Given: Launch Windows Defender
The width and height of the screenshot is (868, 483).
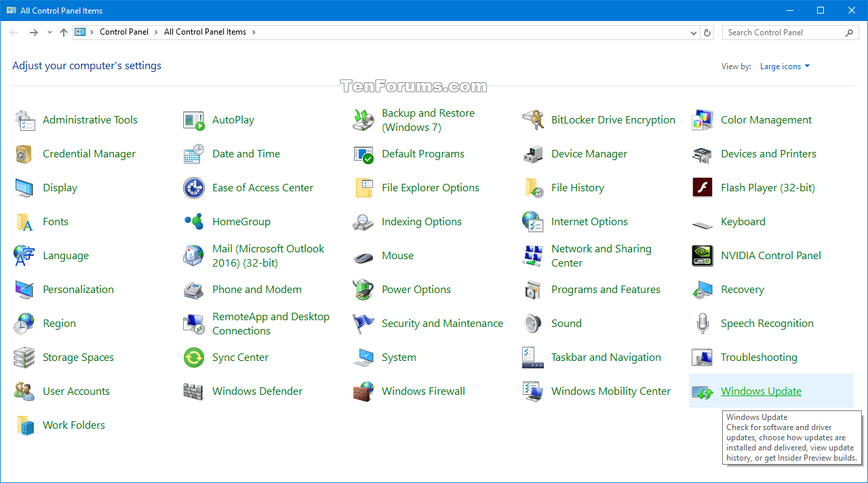Looking at the screenshot, I should (x=257, y=391).
